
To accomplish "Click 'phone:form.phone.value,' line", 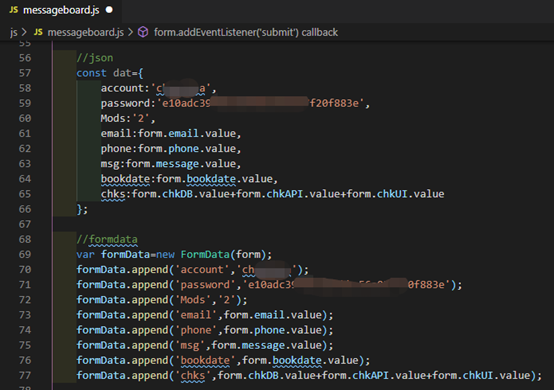I will click(x=171, y=149).
